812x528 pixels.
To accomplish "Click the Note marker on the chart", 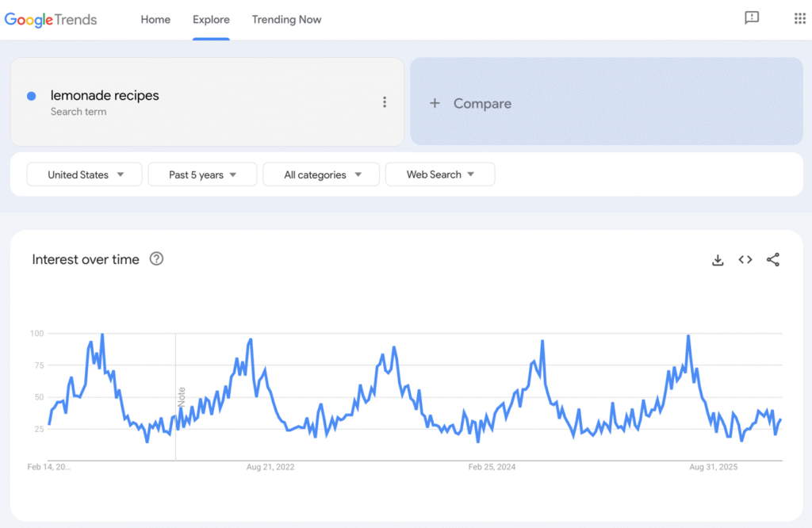I will pos(184,395).
